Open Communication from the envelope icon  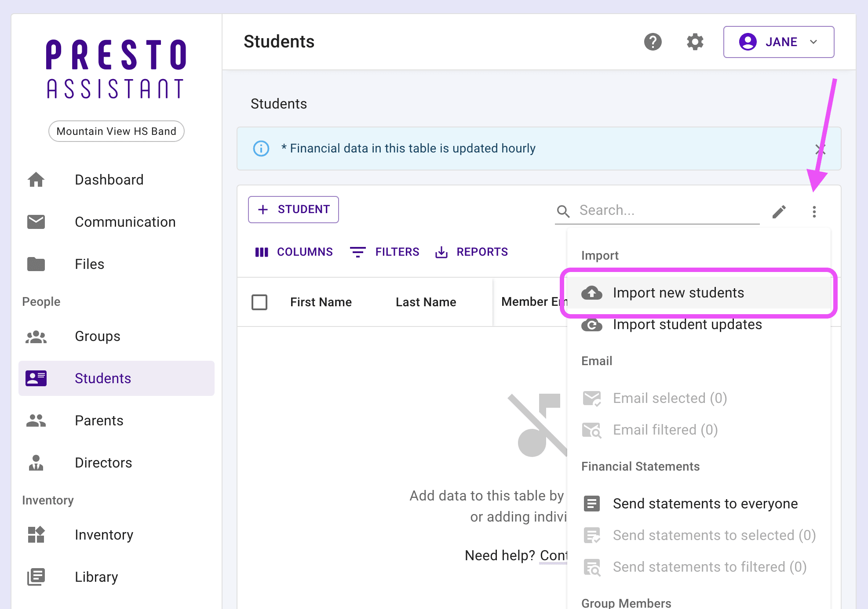[36, 222]
